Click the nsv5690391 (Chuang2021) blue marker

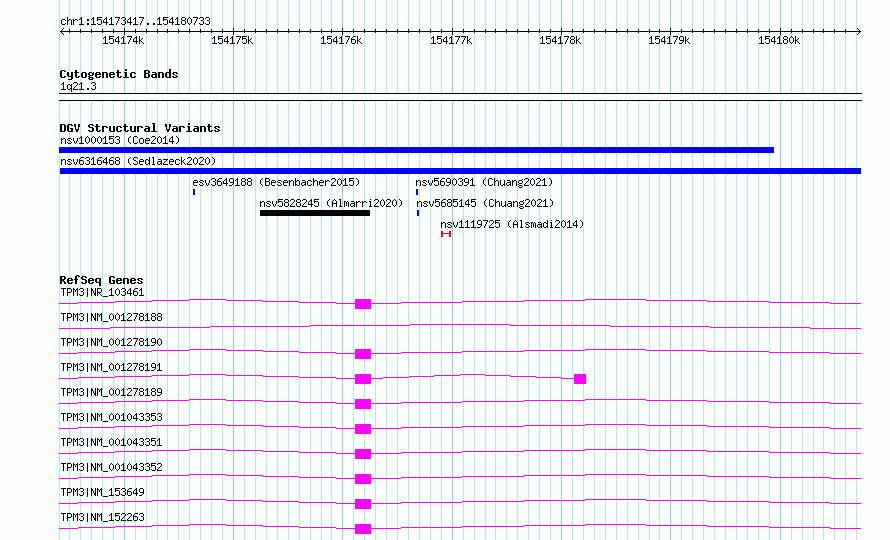(417, 192)
